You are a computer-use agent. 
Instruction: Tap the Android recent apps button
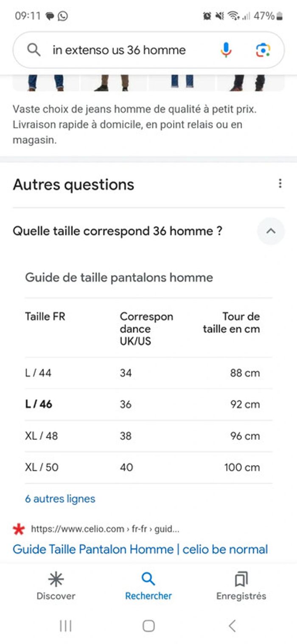coord(65,625)
